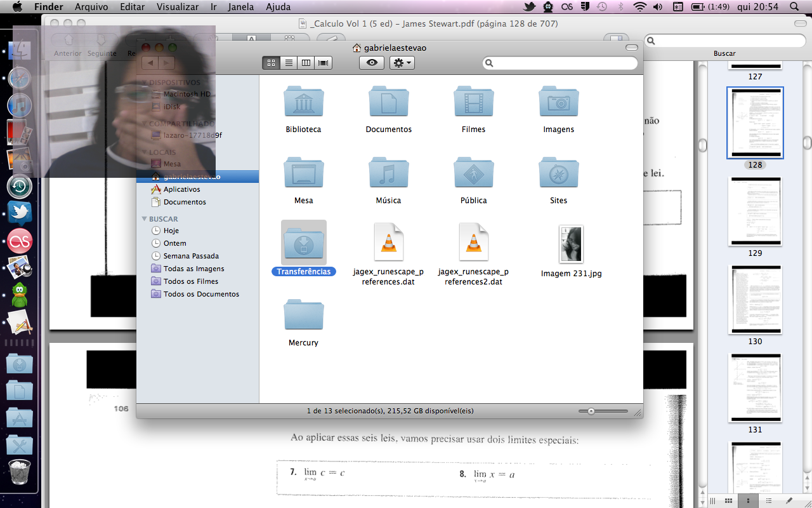
Task: Click the Finder window search field
Action: tap(560, 63)
